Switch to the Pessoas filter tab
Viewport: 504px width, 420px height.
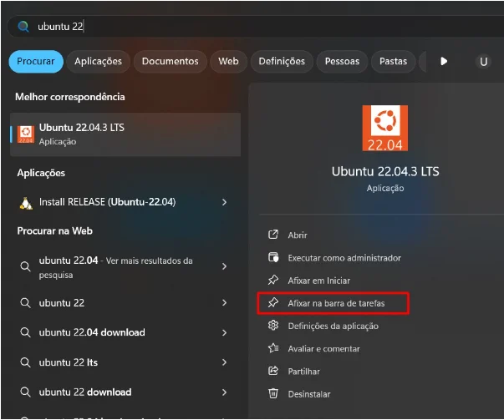point(342,61)
